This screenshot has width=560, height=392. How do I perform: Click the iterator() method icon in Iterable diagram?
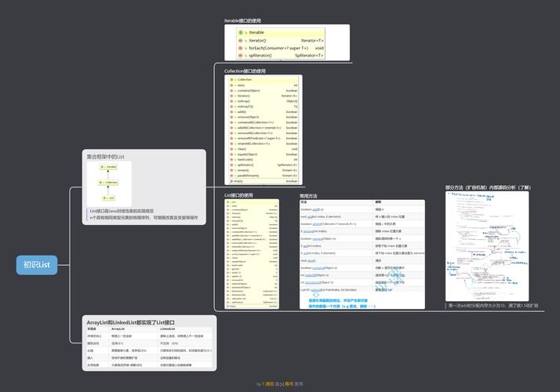pos(242,40)
